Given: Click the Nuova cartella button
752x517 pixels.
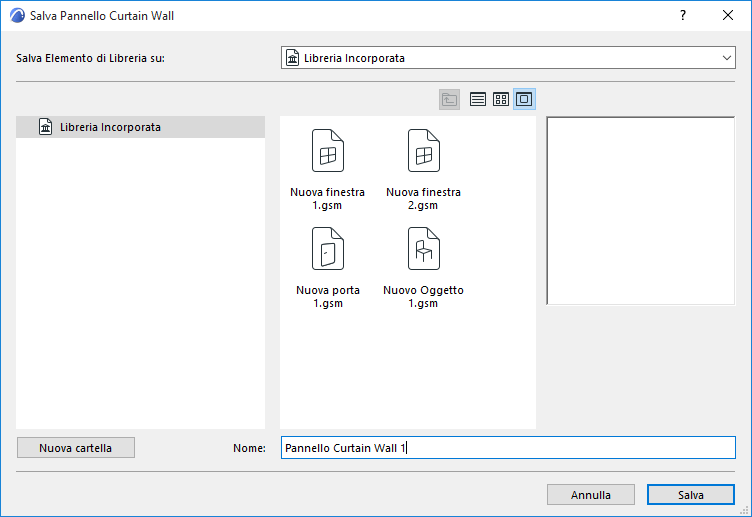Looking at the screenshot, I should pyautogui.click(x=76, y=447).
